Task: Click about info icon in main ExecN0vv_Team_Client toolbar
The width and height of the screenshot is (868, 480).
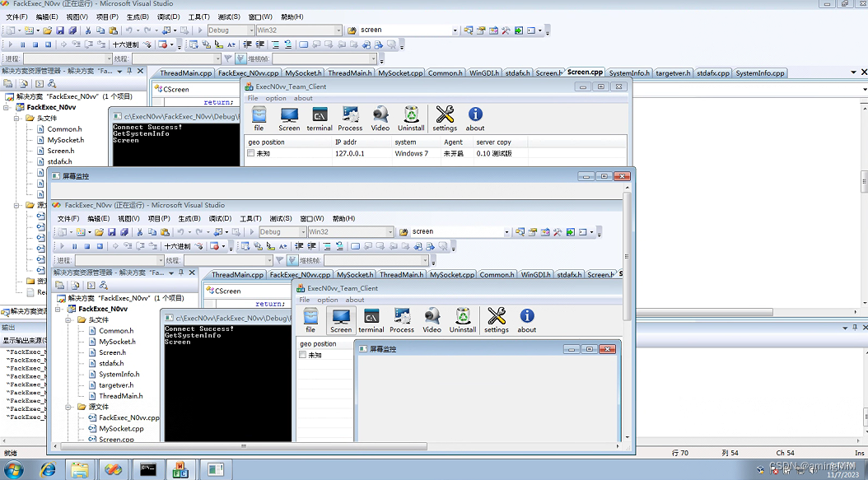Action: (475, 119)
